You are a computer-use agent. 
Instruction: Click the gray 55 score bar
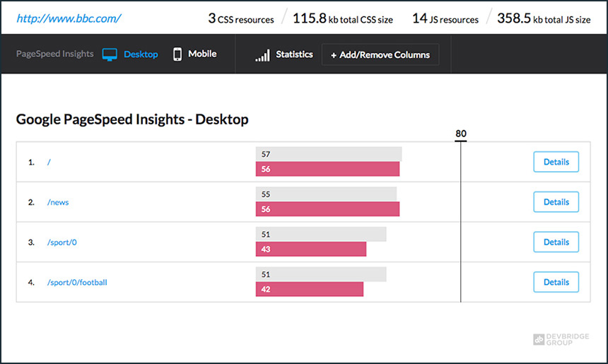(326, 194)
